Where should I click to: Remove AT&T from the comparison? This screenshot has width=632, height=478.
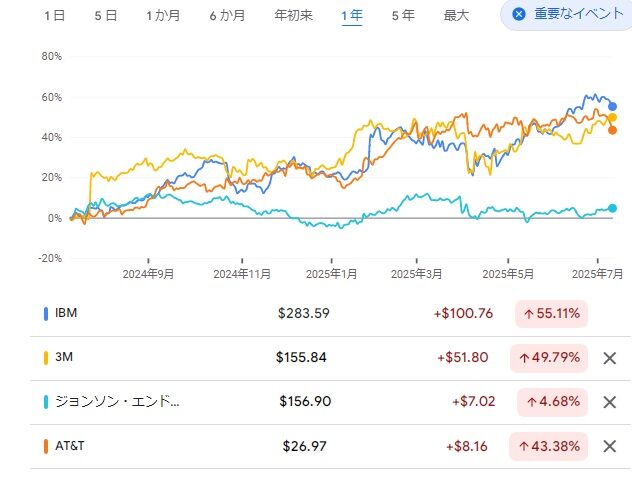click(609, 446)
